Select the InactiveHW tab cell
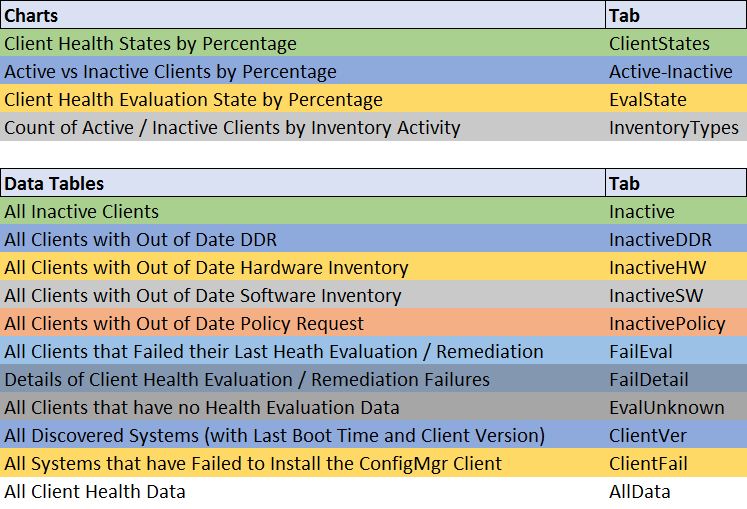 (652, 268)
